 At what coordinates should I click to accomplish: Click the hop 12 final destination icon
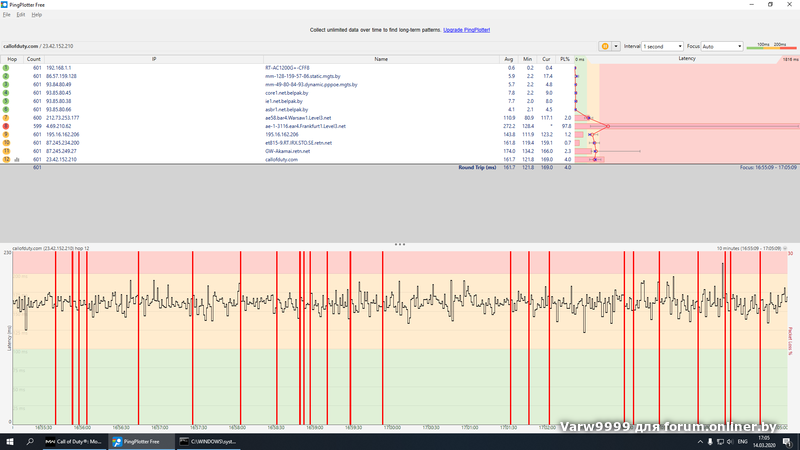7,159
